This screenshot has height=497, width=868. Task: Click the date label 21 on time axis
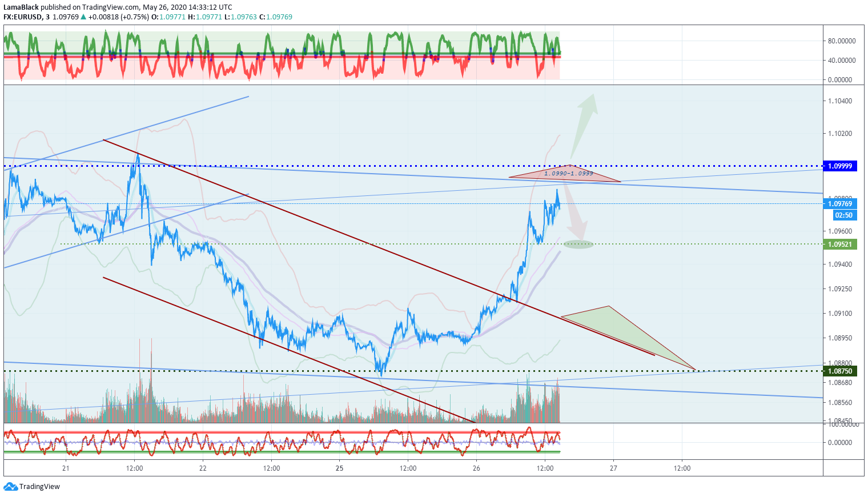click(66, 468)
